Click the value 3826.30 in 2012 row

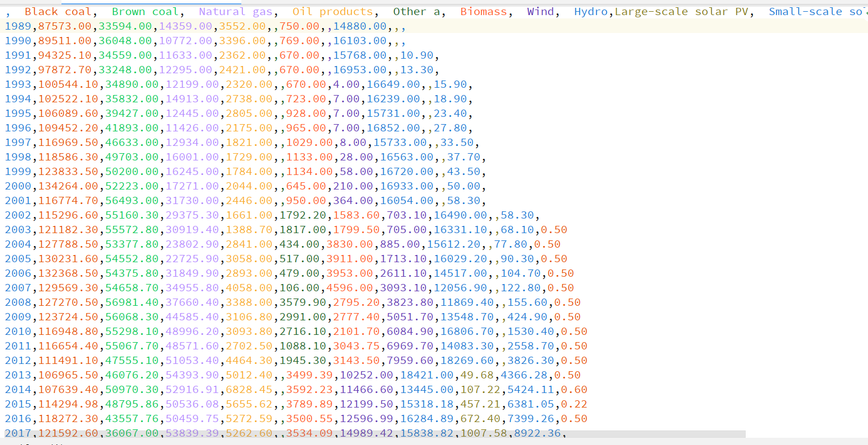531,361
